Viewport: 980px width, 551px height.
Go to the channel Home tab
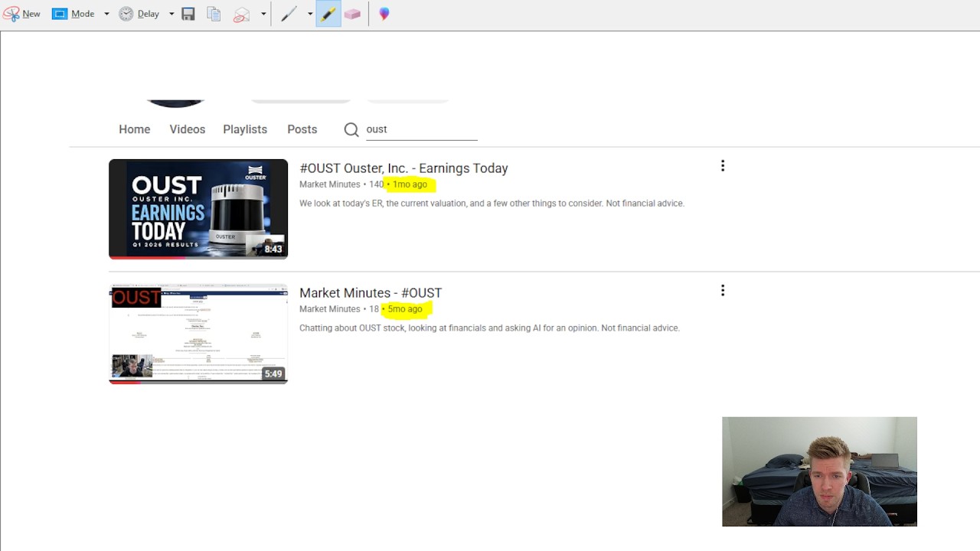pos(135,129)
